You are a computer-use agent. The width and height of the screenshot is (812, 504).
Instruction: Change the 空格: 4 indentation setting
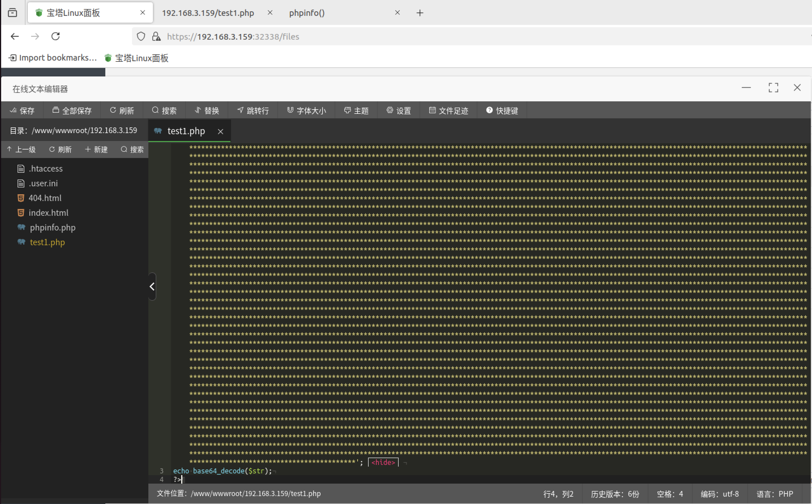[670, 494]
